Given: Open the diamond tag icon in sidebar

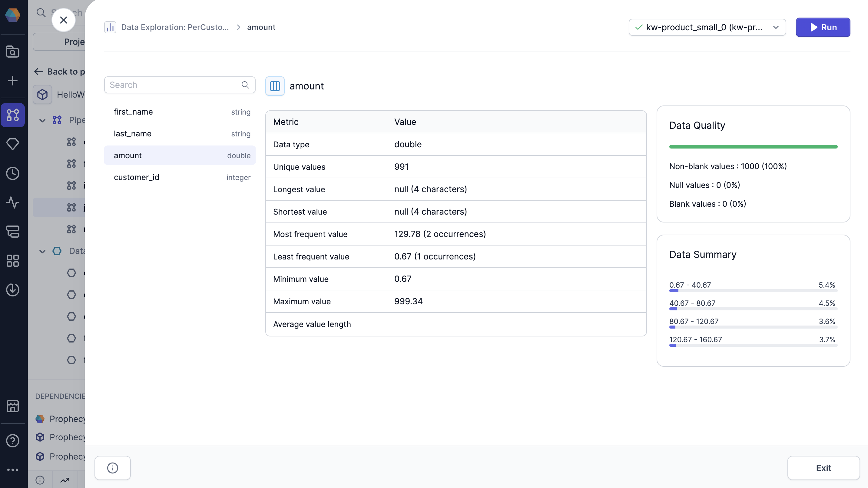Looking at the screenshot, I should click(13, 144).
